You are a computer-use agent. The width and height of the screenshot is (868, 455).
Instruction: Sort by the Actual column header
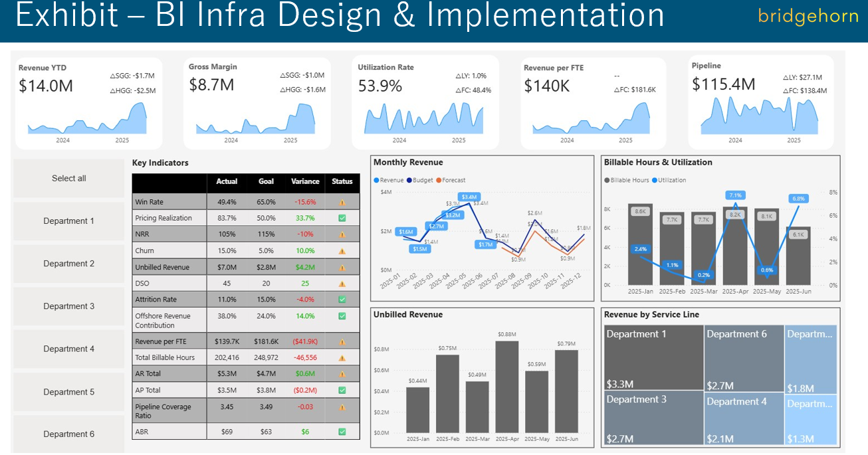point(227,181)
